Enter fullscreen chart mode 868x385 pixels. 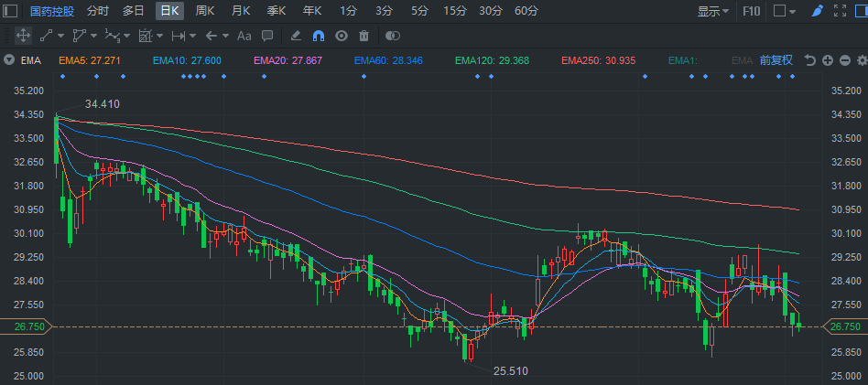click(840, 10)
